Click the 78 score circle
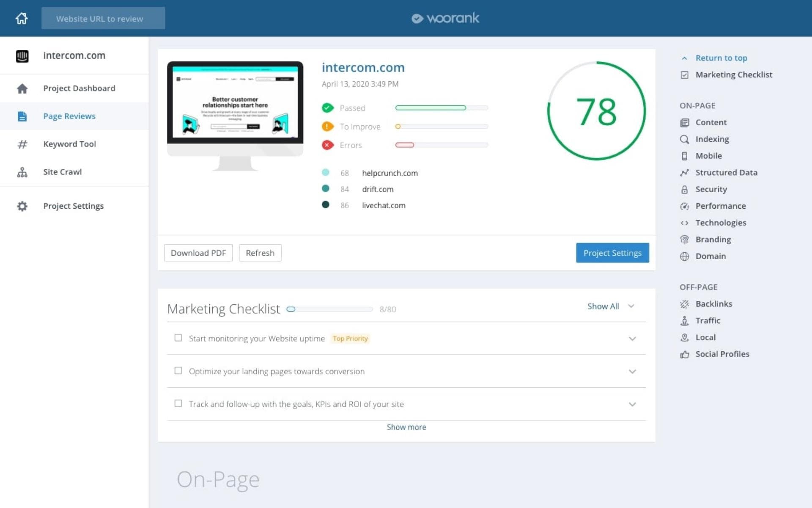Screen dimensions: 812x508 (596, 111)
